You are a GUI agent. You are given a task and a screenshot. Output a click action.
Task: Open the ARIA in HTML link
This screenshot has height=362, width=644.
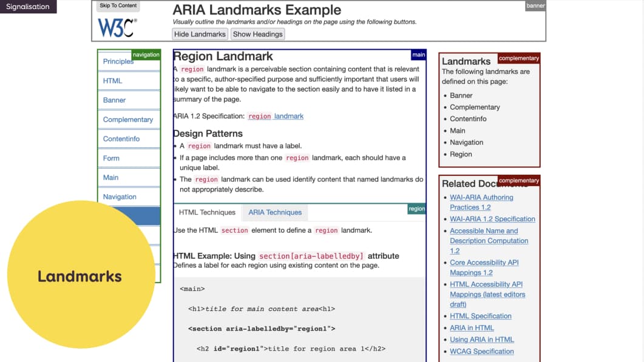[472, 327]
